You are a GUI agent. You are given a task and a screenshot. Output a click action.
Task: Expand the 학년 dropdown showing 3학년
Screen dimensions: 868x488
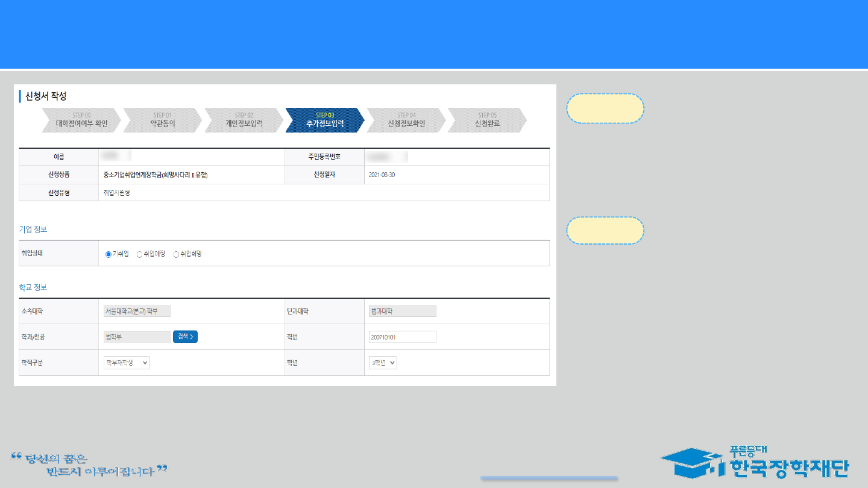tap(383, 363)
